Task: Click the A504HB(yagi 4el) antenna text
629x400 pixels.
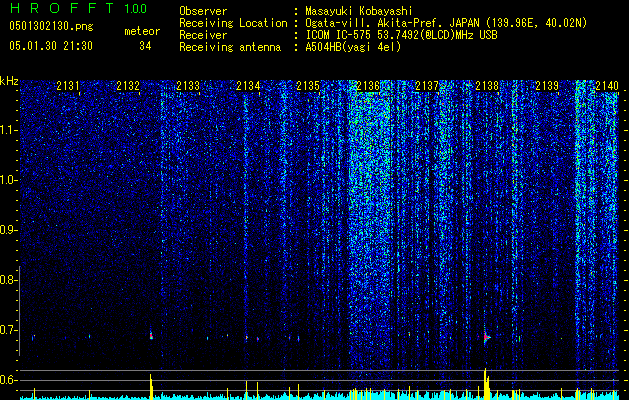Action: (x=353, y=47)
